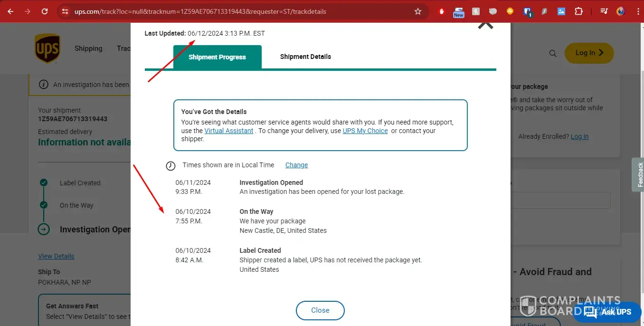Click the 'On the Way' event heading
Viewport: 644px width, 326px height.
(x=256, y=211)
